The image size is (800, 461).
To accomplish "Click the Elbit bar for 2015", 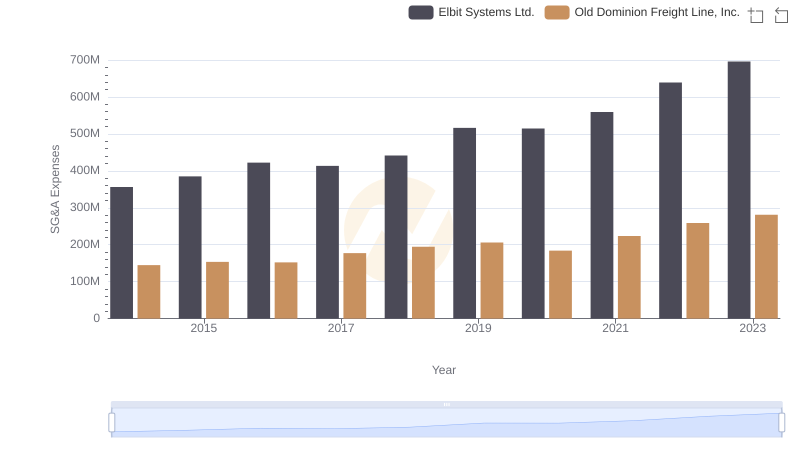I will [x=190, y=247].
